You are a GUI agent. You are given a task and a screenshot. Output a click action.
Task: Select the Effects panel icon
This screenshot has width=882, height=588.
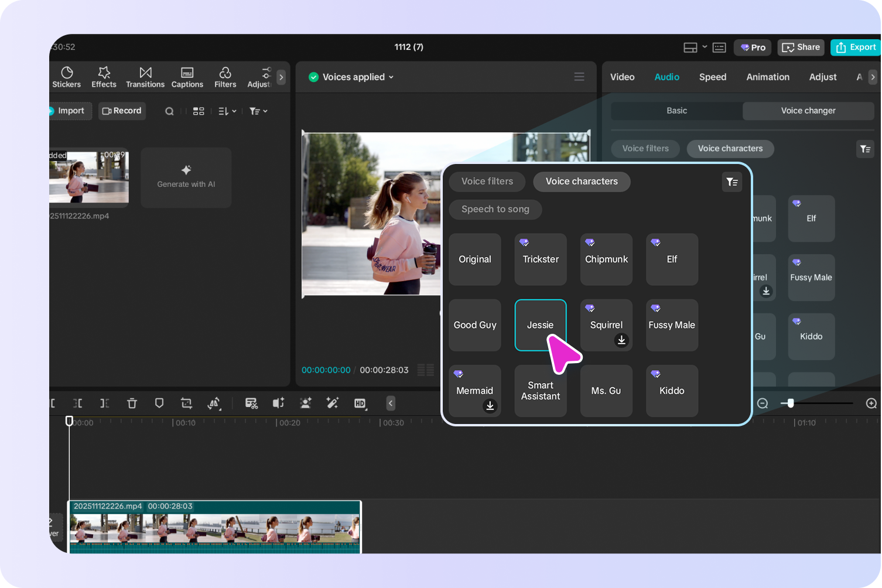coord(104,77)
